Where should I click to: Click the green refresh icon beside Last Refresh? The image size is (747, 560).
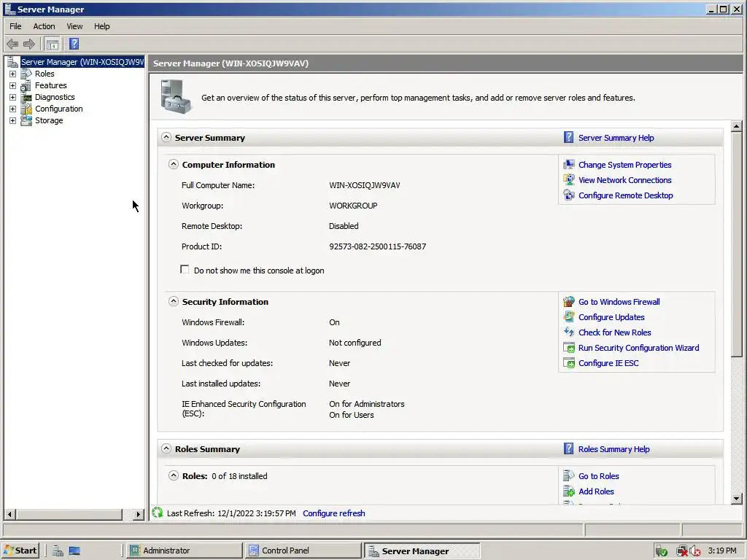158,513
